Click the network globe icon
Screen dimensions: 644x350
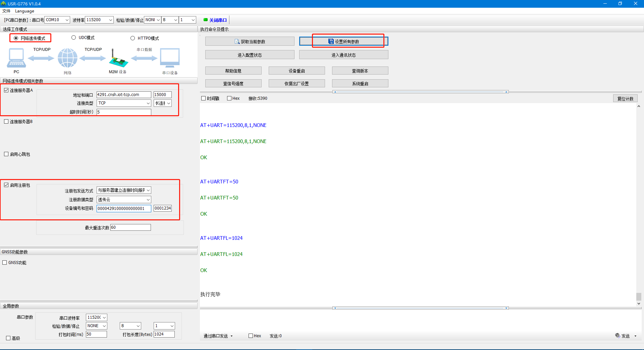point(67,58)
